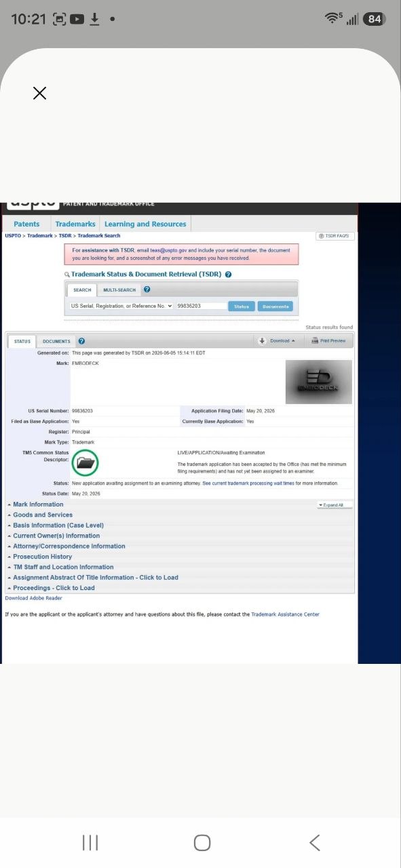Click the Trademark breadcrumb link
This screenshot has width=401, height=868.
(x=39, y=235)
